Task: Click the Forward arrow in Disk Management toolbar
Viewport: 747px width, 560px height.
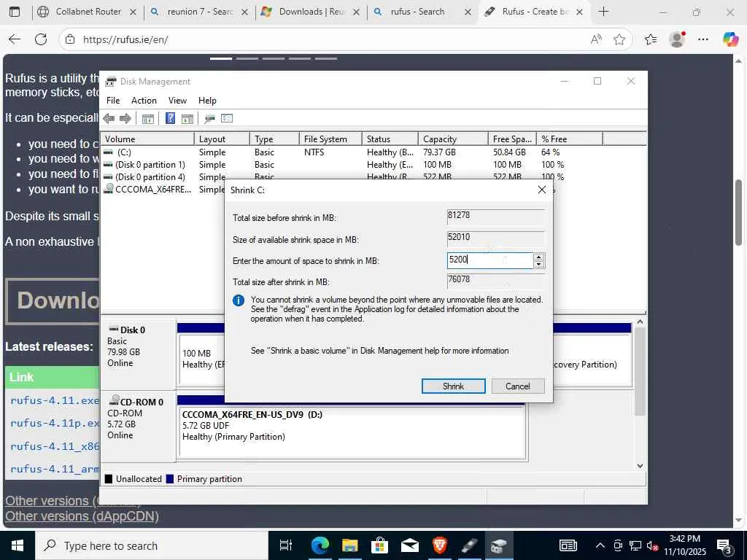Action: (x=125, y=119)
